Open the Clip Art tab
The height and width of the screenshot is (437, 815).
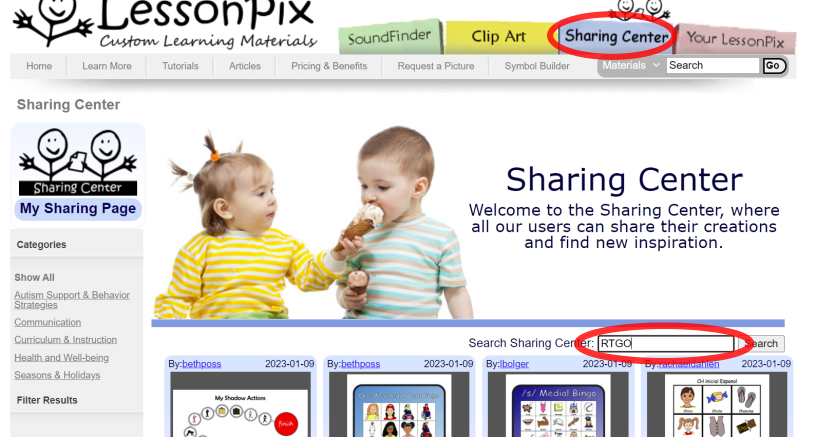coord(498,36)
